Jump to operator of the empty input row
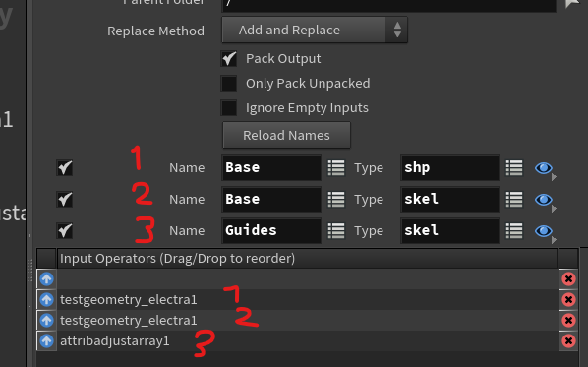This screenshot has height=367, width=588. point(46,279)
